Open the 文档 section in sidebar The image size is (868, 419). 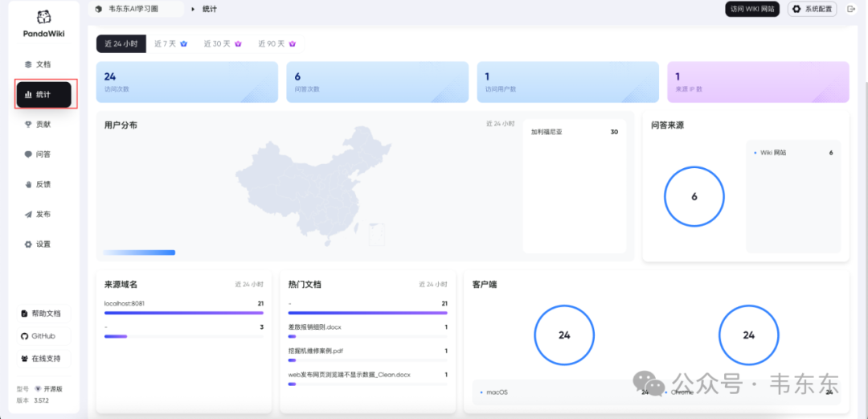(43, 64)
